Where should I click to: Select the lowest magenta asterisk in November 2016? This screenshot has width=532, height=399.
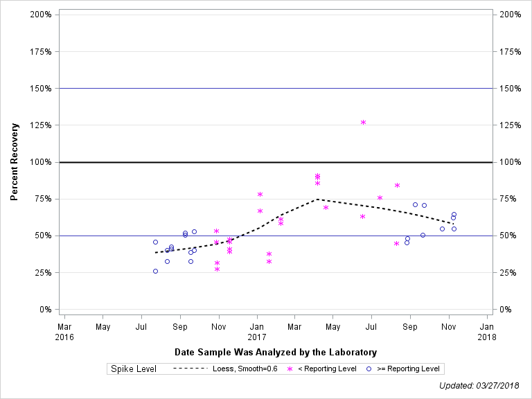(217, 269)
